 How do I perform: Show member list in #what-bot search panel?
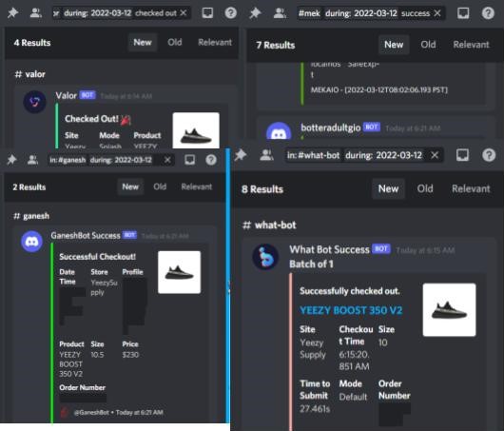tap(266, 155)
